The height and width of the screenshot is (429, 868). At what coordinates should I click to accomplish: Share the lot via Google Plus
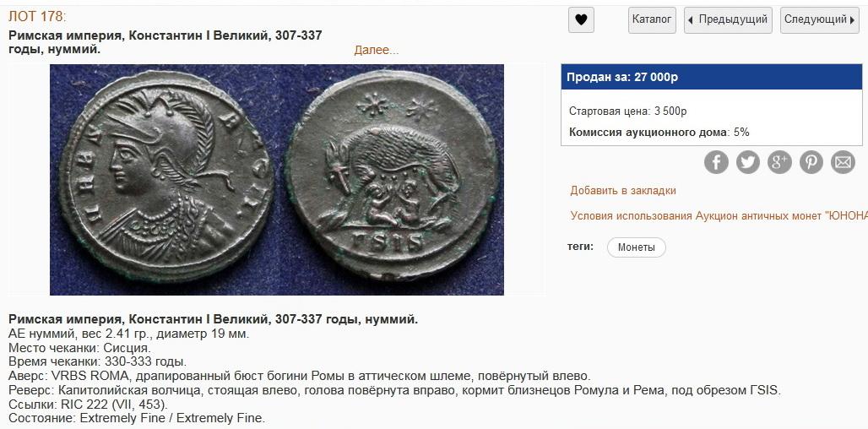779,162
